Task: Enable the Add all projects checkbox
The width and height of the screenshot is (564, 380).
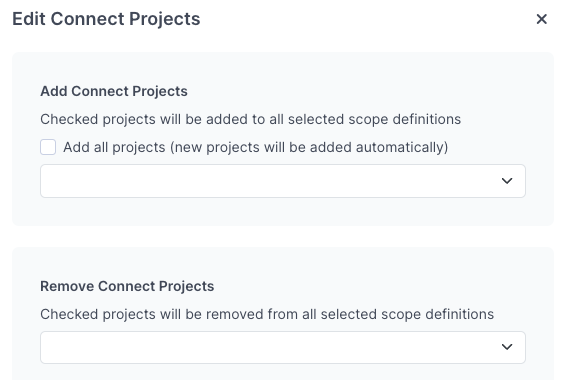Action: (48, 147)
